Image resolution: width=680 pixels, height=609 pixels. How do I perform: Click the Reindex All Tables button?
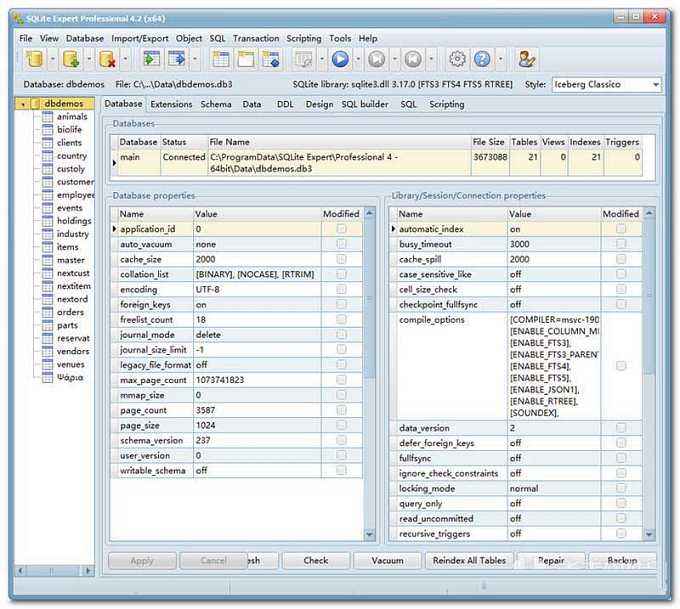469,560
